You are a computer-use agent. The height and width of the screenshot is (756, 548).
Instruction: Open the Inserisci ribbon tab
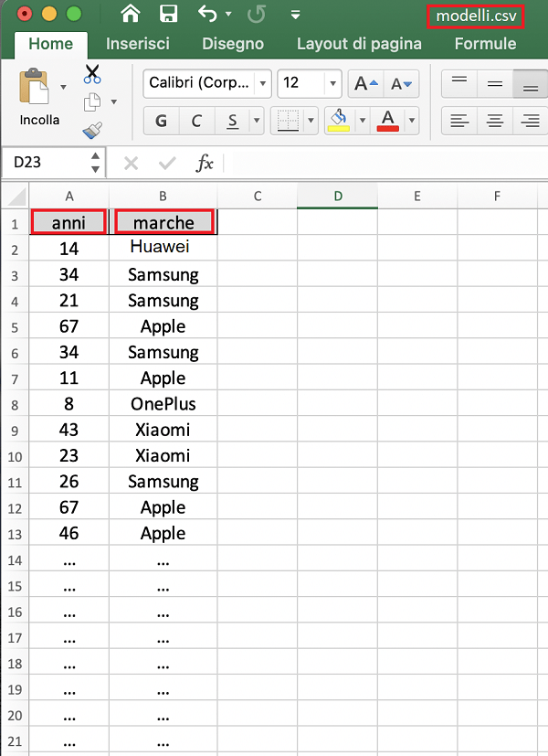(138, 44)
